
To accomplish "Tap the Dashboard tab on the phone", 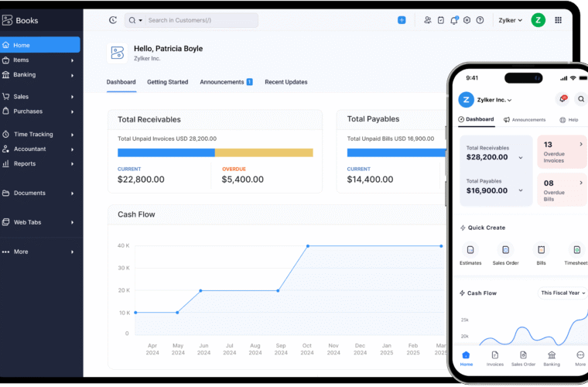I will tap(476, 119).
